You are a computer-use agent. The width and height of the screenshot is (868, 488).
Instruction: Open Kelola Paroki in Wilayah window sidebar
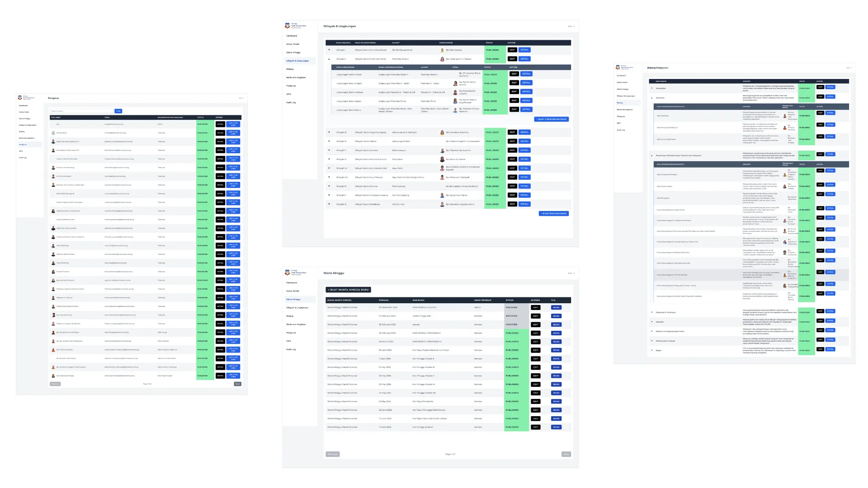tap(292, 44)
